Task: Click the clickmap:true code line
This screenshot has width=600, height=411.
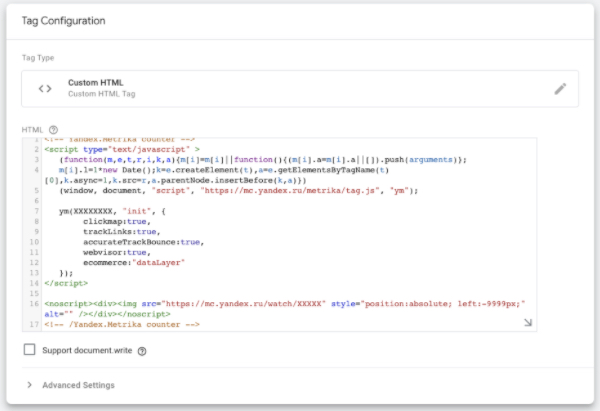Action: pyautogui.click(x=117, y=221)
